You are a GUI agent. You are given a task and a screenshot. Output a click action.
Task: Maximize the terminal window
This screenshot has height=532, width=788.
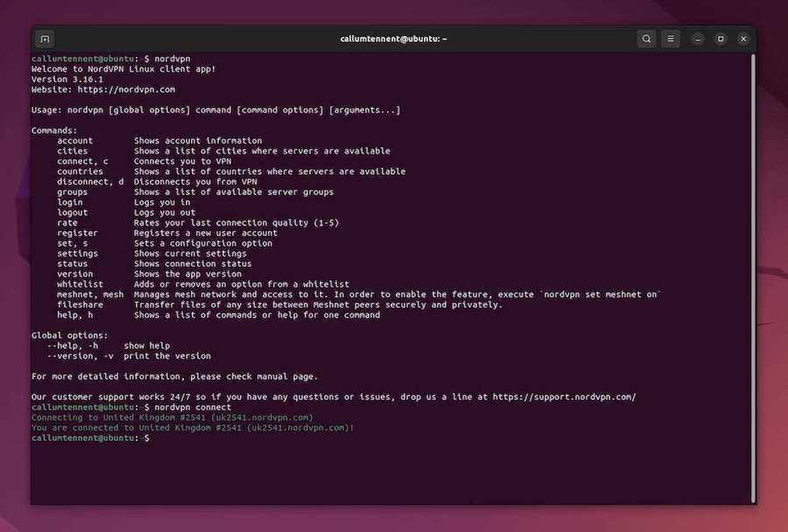tap(721, 38)
